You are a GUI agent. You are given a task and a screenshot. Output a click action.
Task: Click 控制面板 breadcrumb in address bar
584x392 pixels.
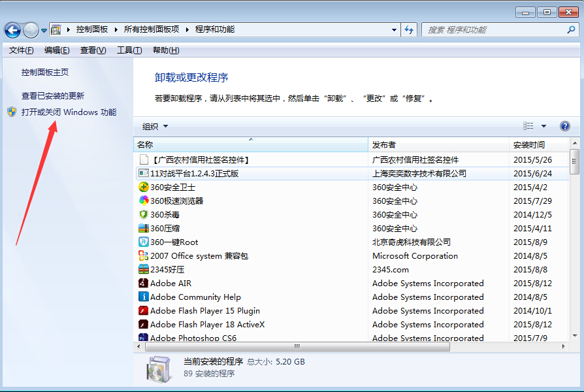click(92, 29)
